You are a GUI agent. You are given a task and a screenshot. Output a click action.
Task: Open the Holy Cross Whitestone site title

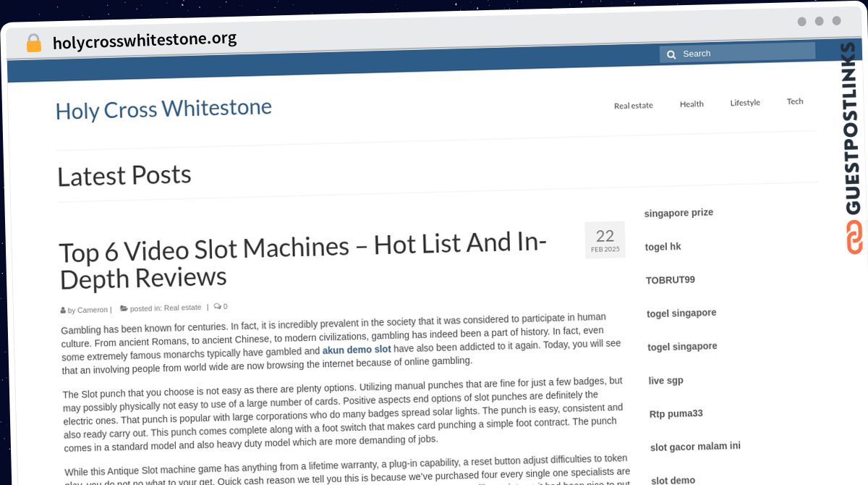click(163, 109)
